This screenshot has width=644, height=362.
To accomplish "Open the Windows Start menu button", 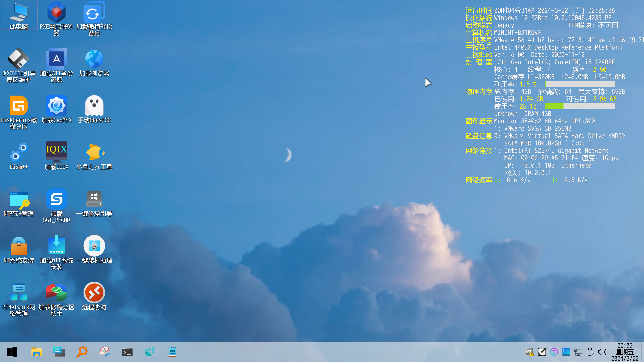I will 12,352.
